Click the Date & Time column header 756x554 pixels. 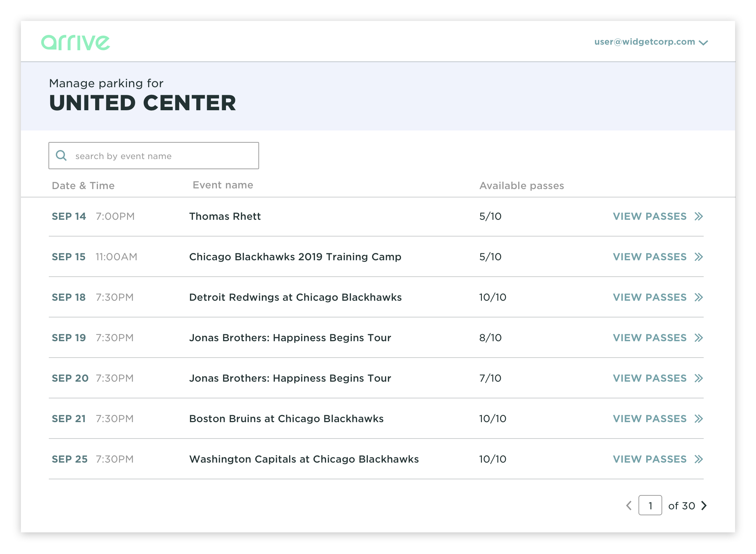point(83,186)
